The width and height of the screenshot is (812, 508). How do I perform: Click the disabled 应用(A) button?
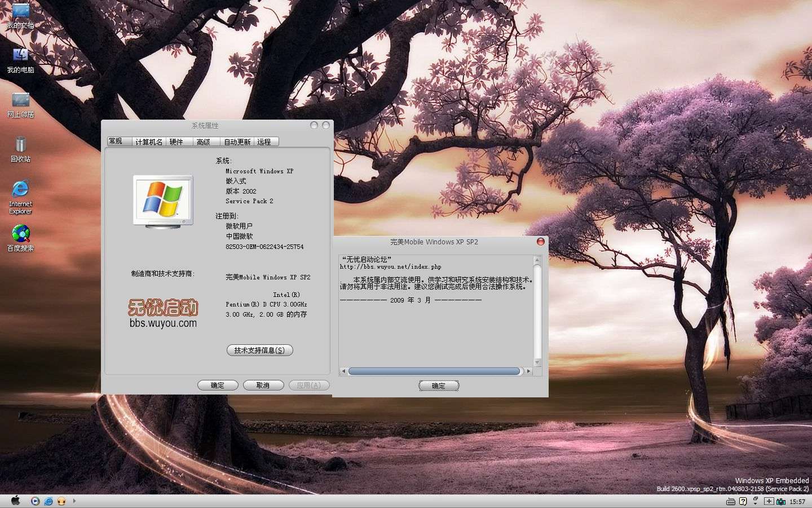click(309, 386)
